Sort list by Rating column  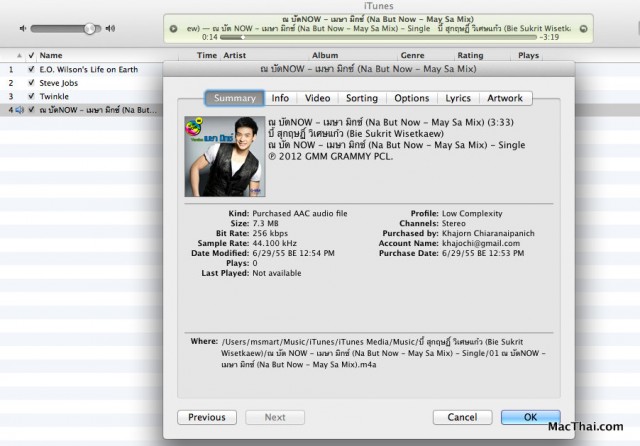[x=470, y=55]
